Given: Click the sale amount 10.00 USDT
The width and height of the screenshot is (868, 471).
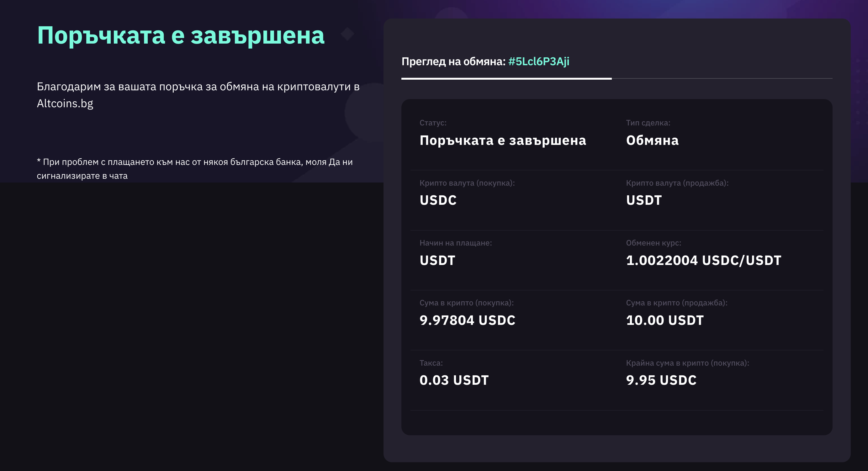Looking at the screenshot, I should pyautogui.click(x=664, y=320).
